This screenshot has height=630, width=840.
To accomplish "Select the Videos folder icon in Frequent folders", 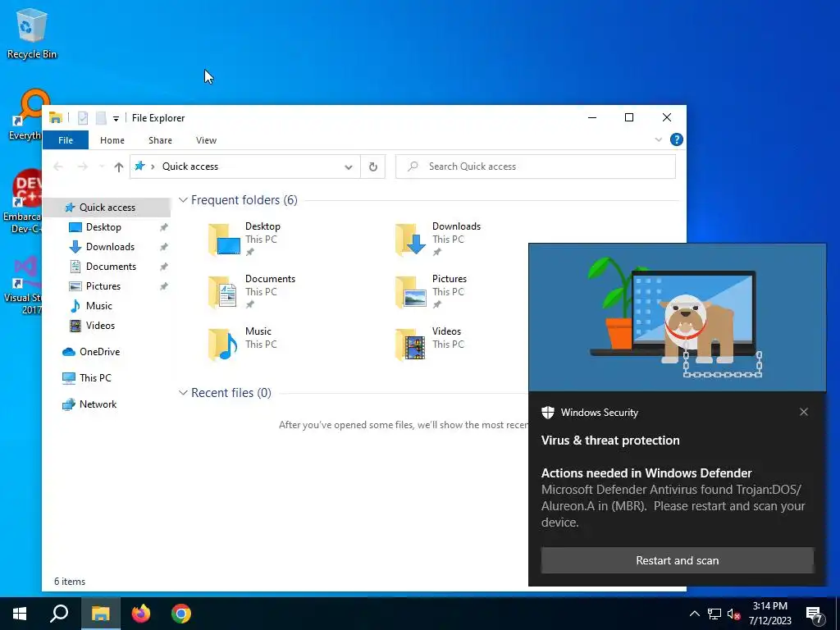I will 411,344.
